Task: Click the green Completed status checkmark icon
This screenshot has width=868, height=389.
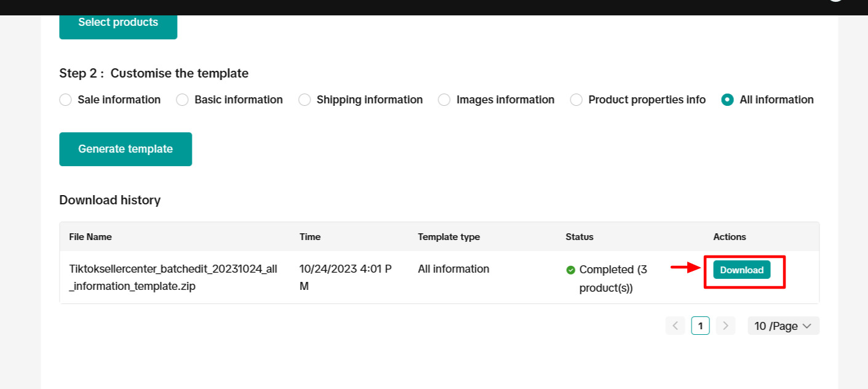Action: pyautogui.click(x=570, y=270)
